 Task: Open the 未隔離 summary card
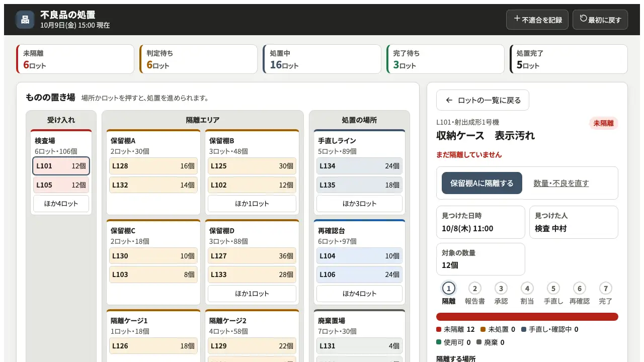[75, 59]
